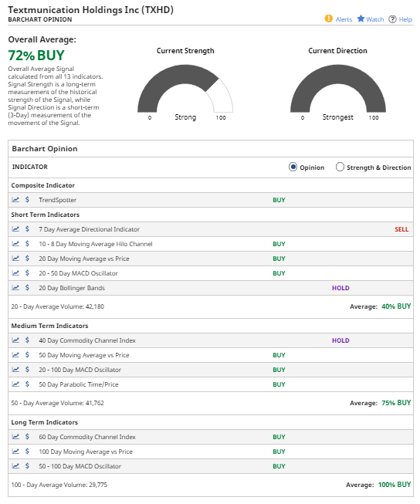Open chart icon for 50 - 100 Day MACD Oscillator
This screenshot has width=420, height=504.
coord(15,465)
